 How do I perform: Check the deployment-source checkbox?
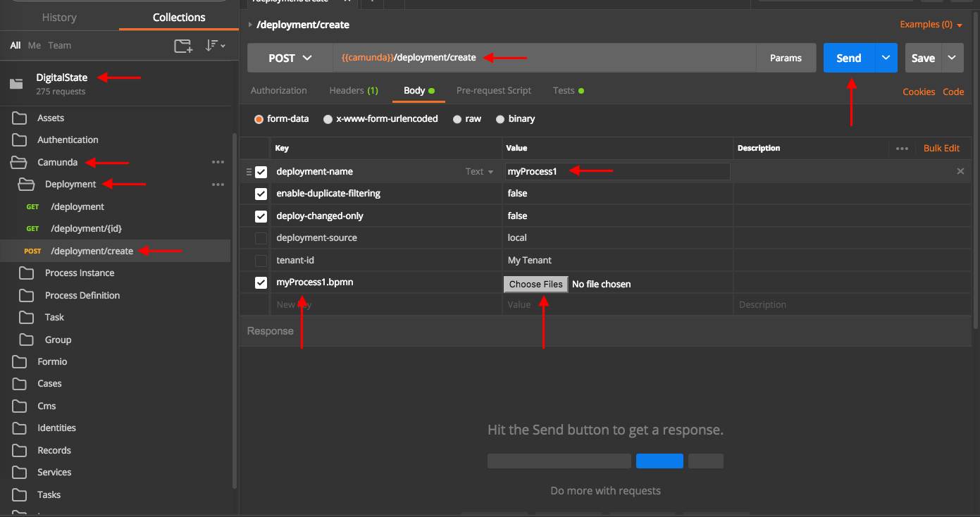[x=261, y=238]
